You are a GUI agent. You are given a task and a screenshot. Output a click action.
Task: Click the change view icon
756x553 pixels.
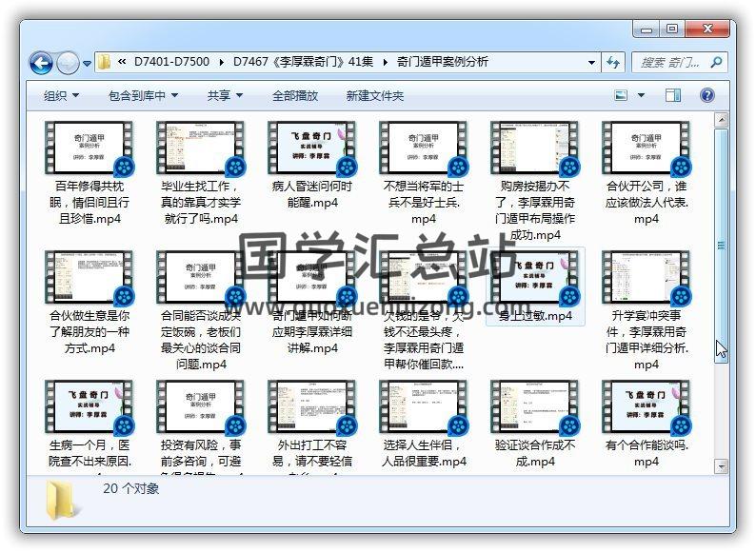point(621,95)
